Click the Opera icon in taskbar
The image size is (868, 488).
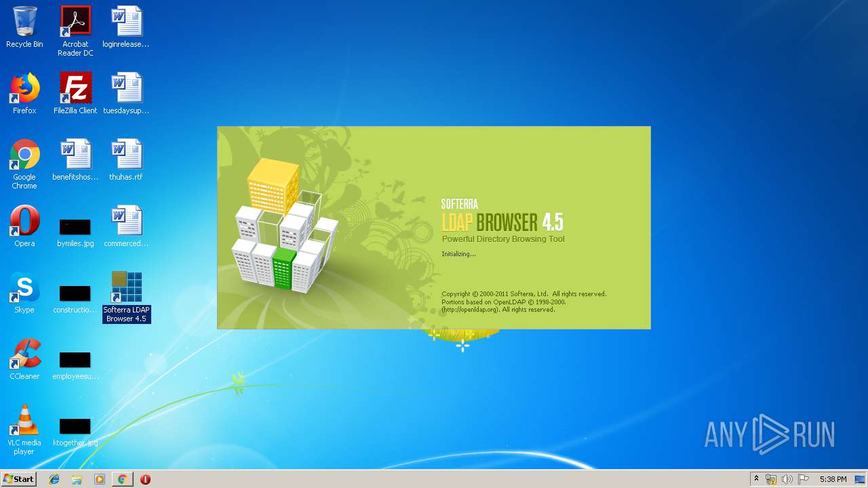click(145, 479)
